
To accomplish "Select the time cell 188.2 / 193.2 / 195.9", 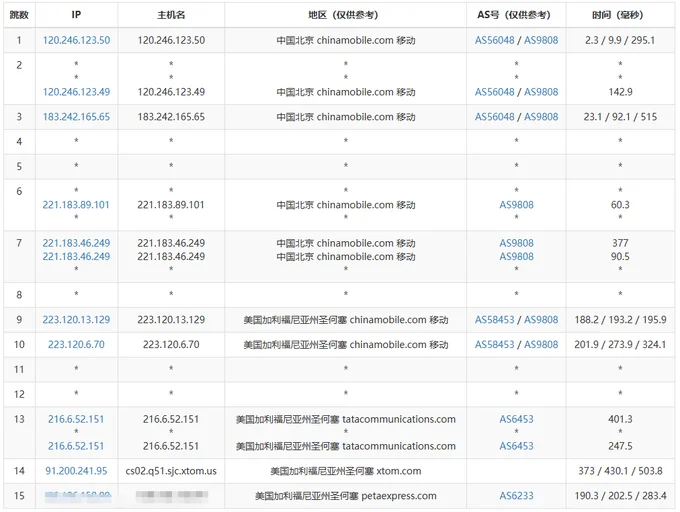I will (x=621, y=320).
